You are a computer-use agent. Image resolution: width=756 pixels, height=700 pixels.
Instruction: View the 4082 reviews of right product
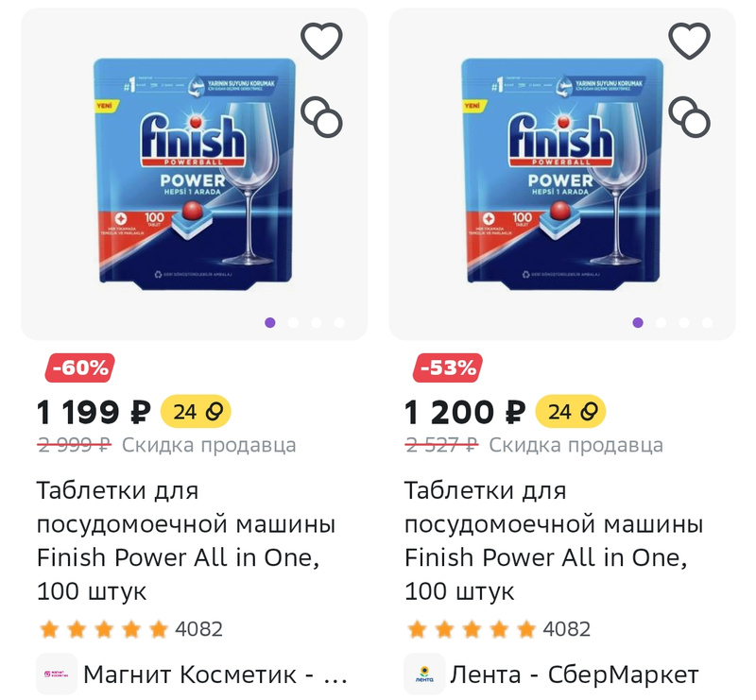(x=566, y=629)
